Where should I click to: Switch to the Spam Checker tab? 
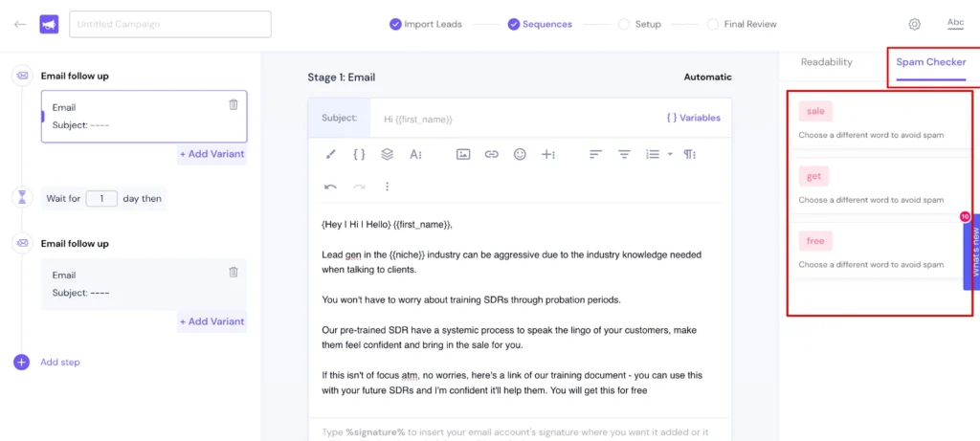coord(930,62)
